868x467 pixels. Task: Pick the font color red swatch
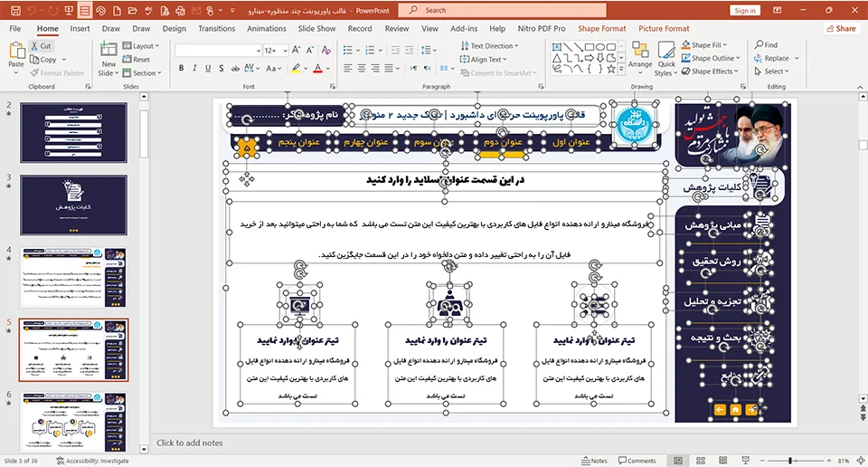(317, 68)
